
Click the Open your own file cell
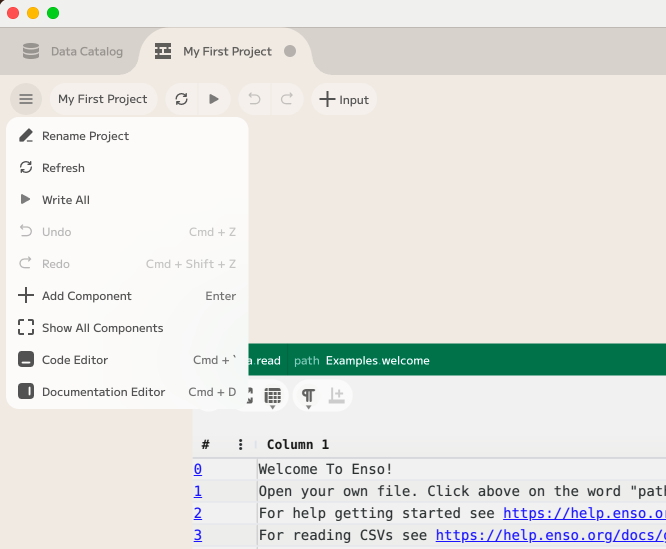(462, 491)
